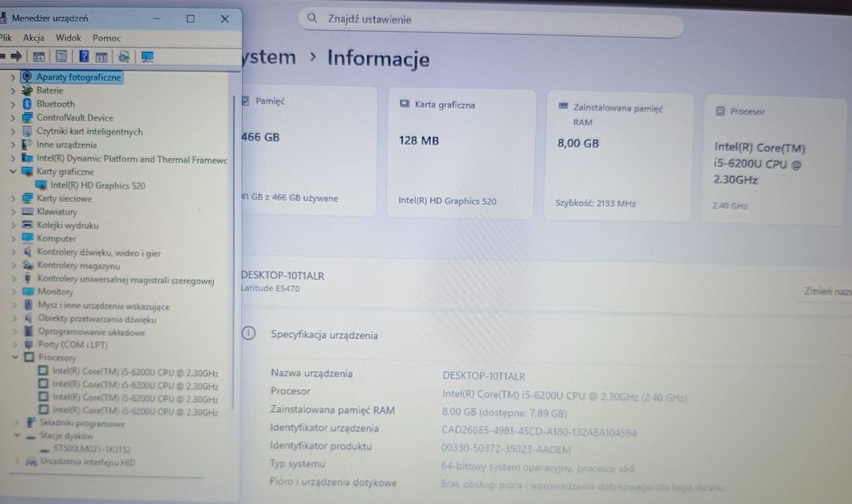
Task: Click the Typ systemu label
Action: tap(297, 463)
